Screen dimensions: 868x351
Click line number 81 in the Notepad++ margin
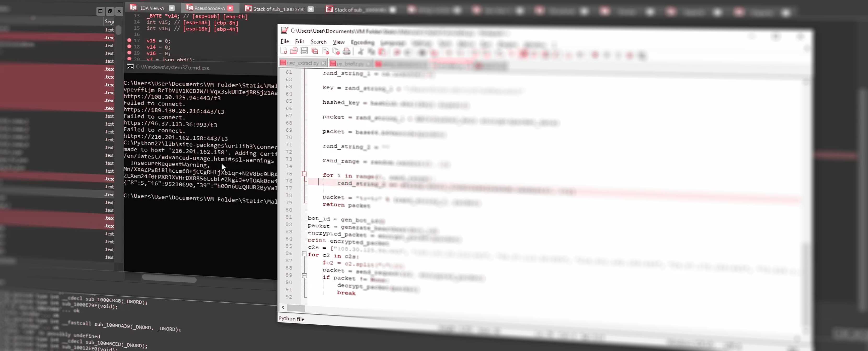coord(289,217)
